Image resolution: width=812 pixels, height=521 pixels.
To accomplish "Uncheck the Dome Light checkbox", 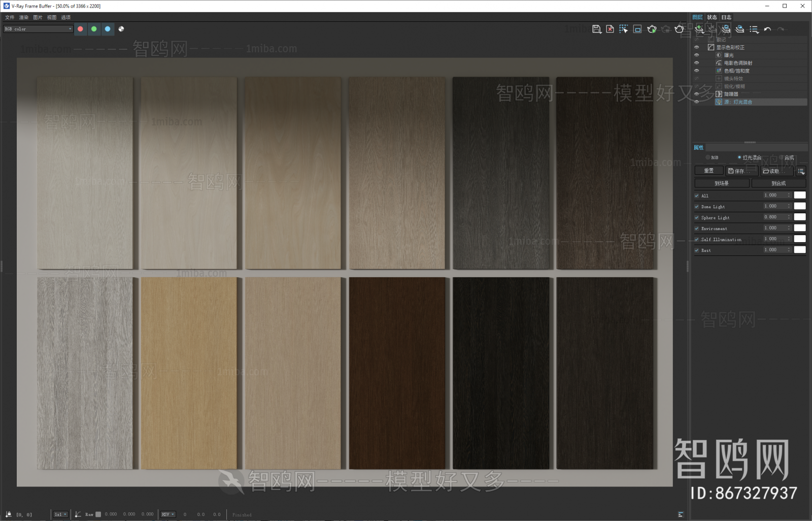I will (697, 207).
